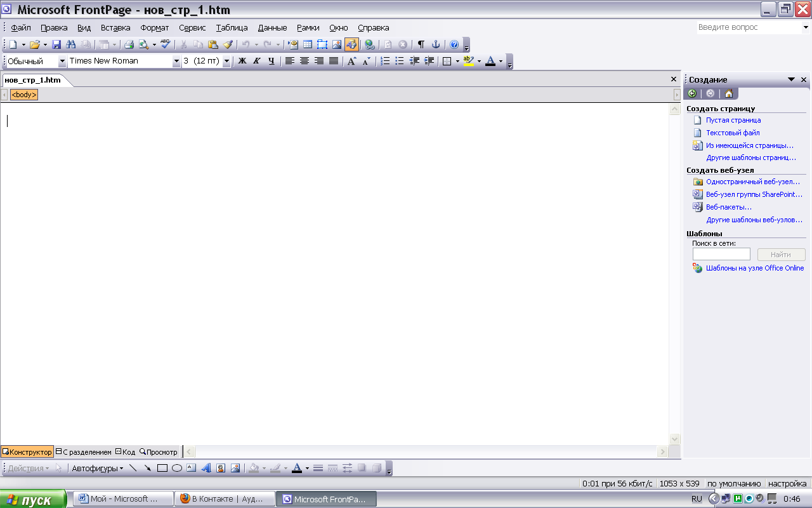Viewport: 812px width, 508px height.
Task: Click the Open folder icon
Action: click(x=35, y=44)
